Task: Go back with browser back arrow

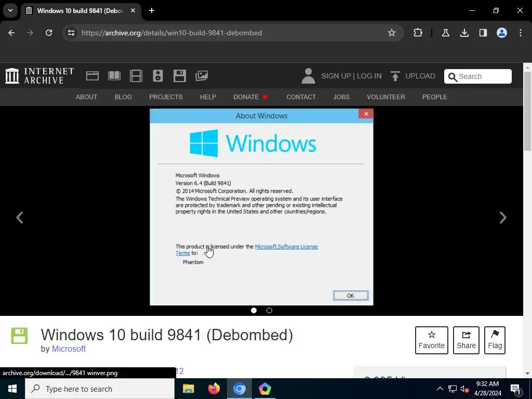Action: [11, 33]
